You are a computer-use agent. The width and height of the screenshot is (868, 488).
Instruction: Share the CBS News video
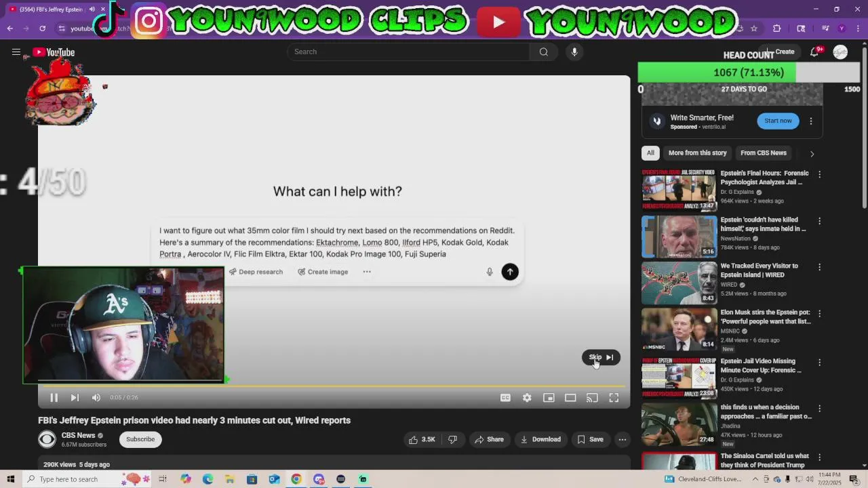489,439
